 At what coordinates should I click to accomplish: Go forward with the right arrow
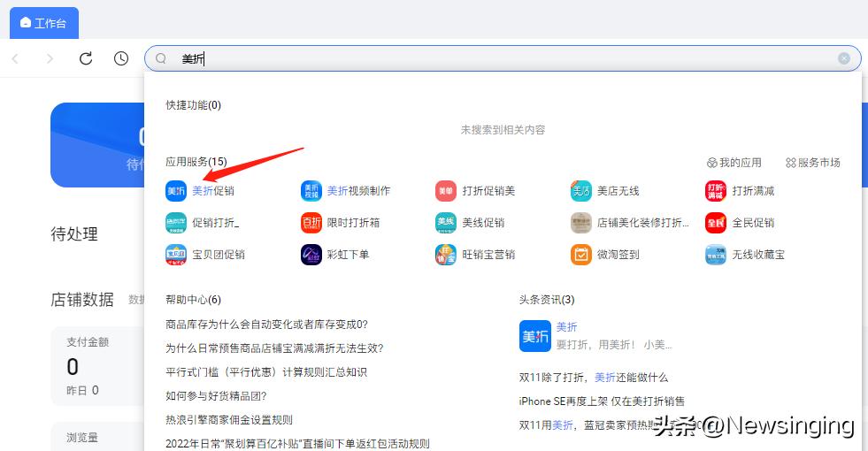[50, 58]
